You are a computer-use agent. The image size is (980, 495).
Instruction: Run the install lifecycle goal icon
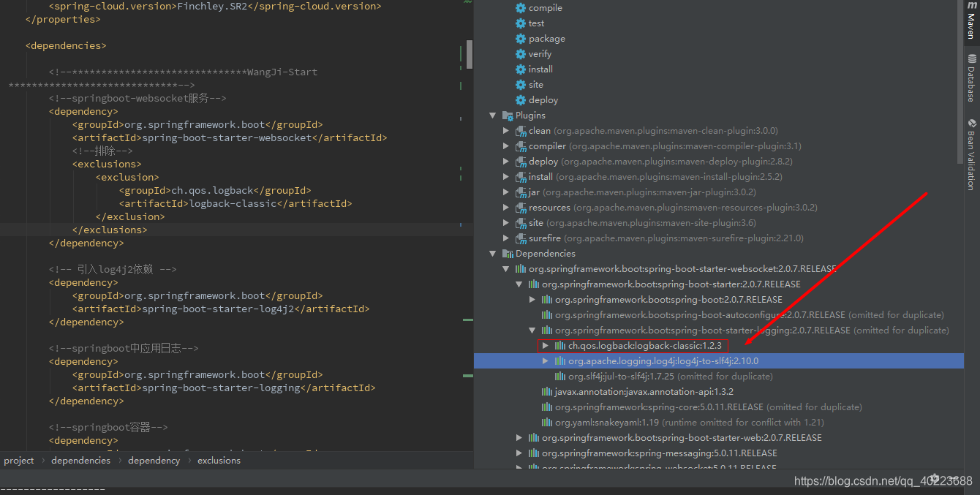click(x=521, y=69)
